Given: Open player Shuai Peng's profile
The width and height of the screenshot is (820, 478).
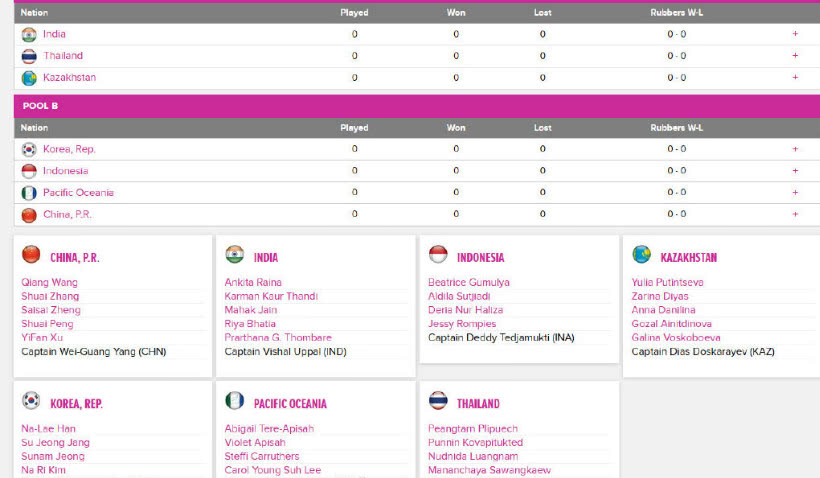Looking at the screenshot, I should [47, 324].
